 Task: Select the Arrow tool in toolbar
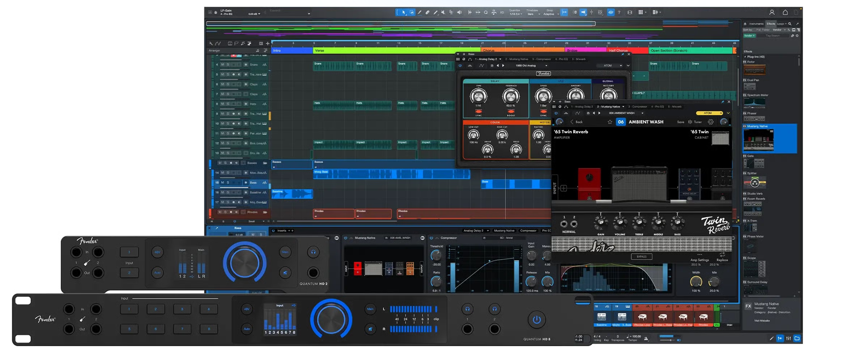404,12
